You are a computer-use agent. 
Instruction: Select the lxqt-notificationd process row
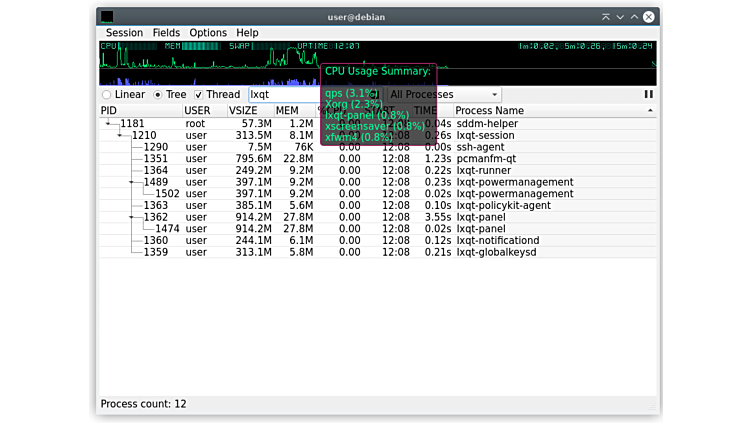pyautogui.click(x=497, y=240)
